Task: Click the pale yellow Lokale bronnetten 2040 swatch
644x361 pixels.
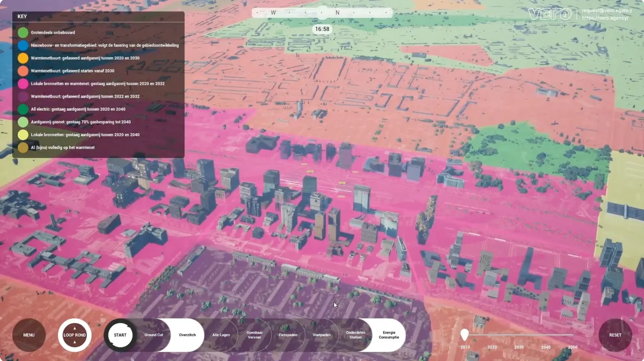Action: 23,135
